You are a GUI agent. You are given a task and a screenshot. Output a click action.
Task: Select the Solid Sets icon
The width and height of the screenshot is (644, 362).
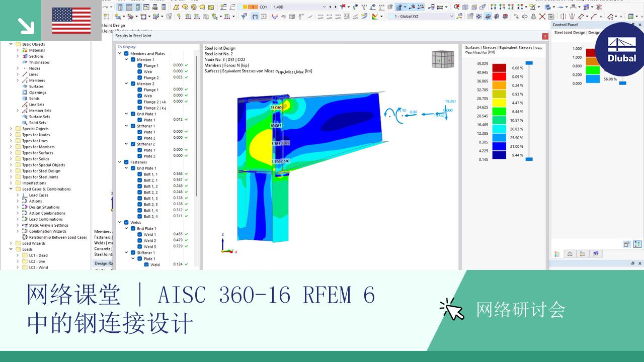tap(25, 123)
